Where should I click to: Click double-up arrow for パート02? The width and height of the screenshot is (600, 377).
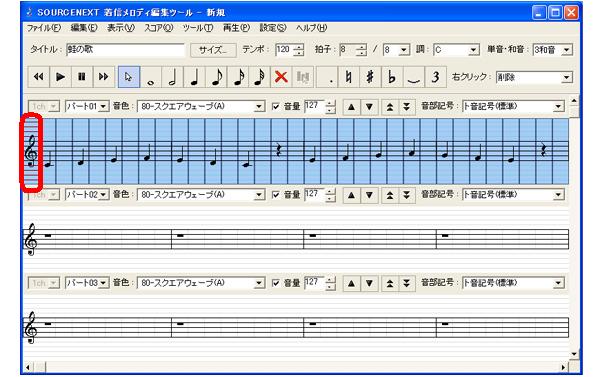390,195
